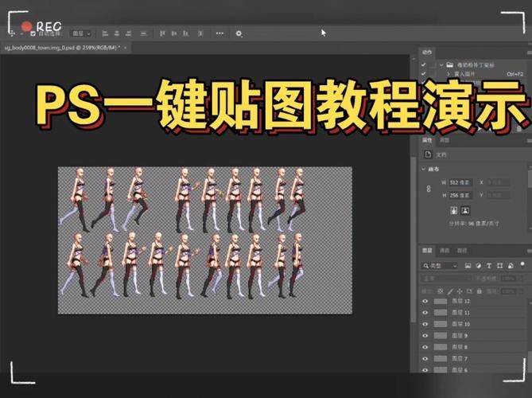Select the 图层 12 layer name
532x398 pixels.
click(x=460, y=301)
